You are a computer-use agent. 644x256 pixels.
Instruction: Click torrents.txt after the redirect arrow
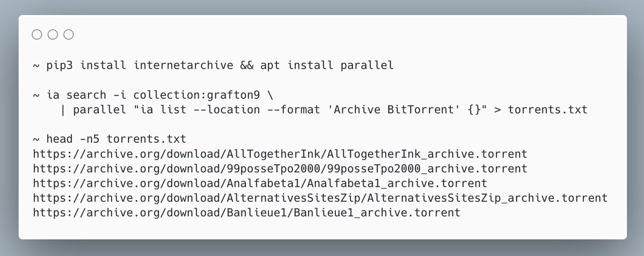pyautogui.click(x=547, y=110)
